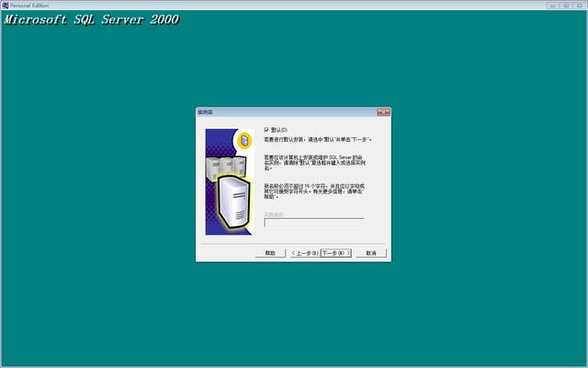Minimize the Personal Edition window
Image resolution: width=588 pixels, height=368 pixels.
pos(552,6)
